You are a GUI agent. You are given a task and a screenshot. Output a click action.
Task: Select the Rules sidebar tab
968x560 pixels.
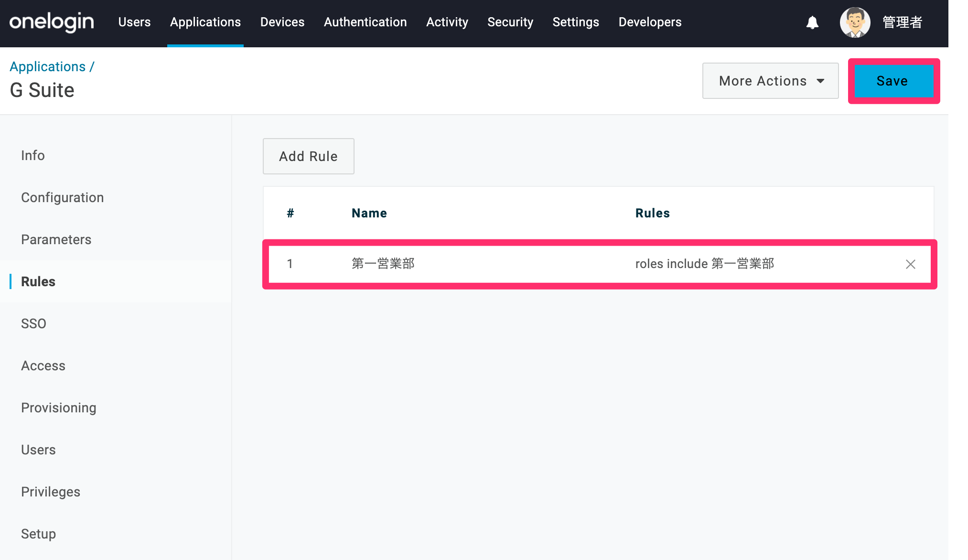tap(38, 281)
